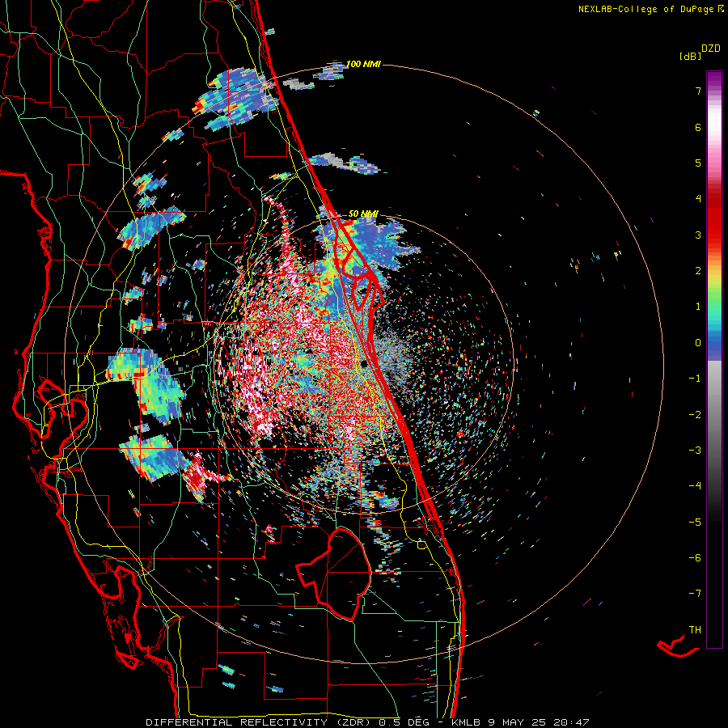Image resolution: width=728 pixels, height=728 pixels.
Task: Click the scale value -6 label
Action: tap(695, 558)
